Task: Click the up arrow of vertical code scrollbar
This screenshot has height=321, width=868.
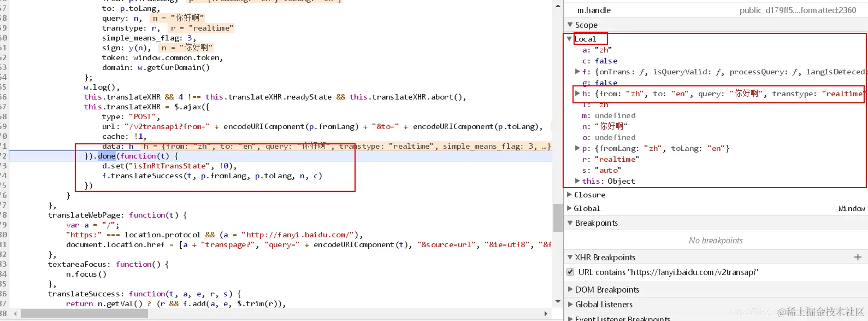Action: tap(558, 5)
